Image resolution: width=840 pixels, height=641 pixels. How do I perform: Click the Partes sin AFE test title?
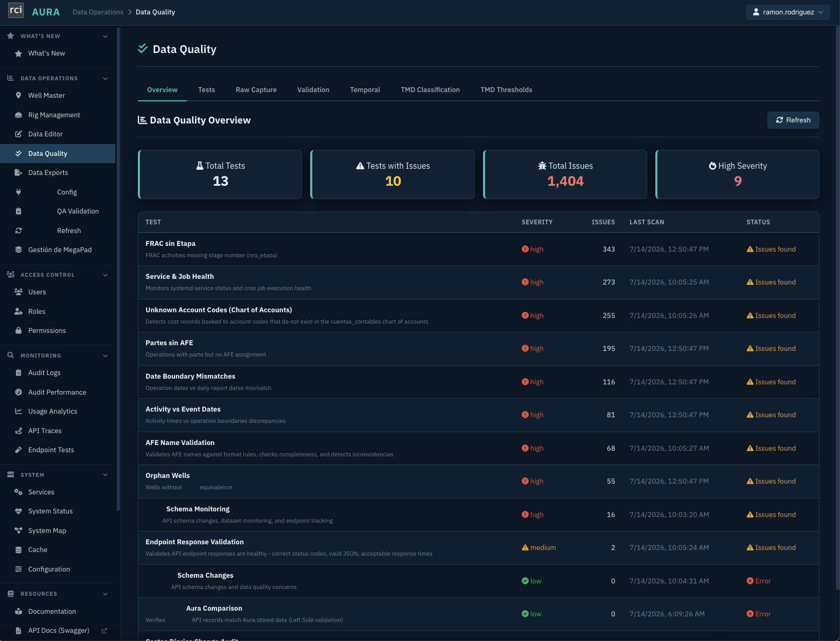pyautogui.click(x=169, y=343)
